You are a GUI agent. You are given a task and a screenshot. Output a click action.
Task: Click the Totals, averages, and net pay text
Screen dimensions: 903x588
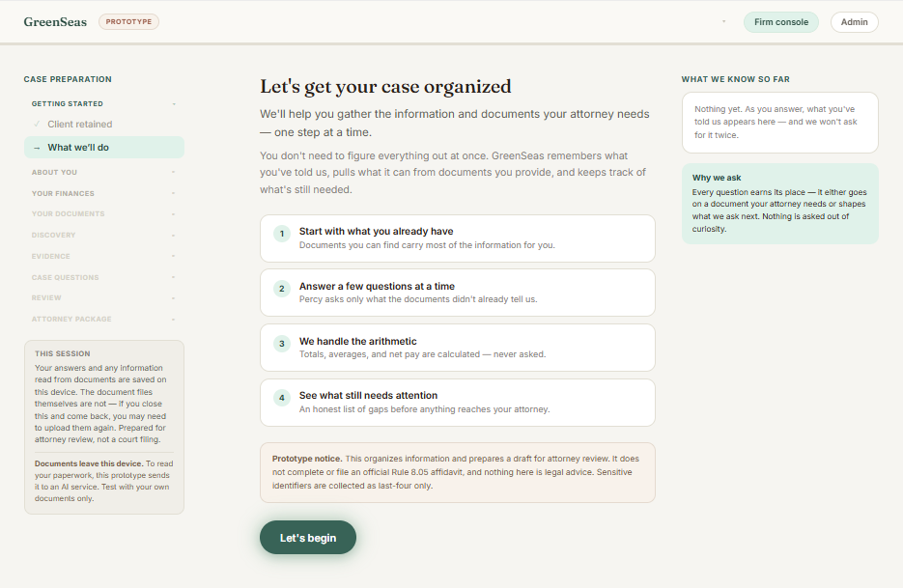[422, 354]
